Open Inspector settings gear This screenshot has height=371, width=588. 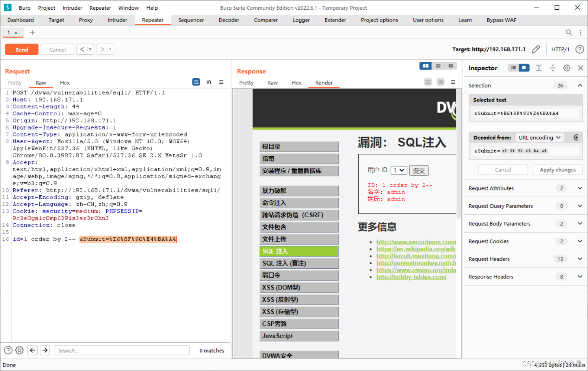(x=566, y=68)
